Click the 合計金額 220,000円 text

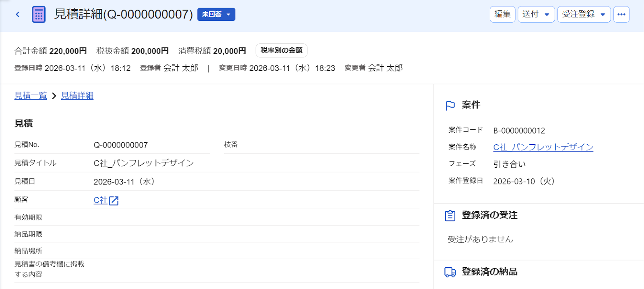pos(51,51)
